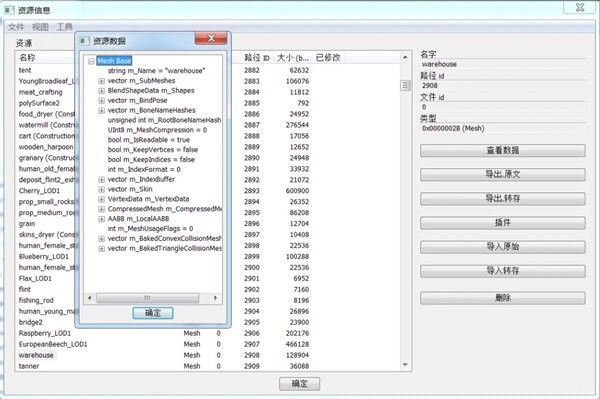The image size is (600, 399).
Task: Expand the vector m_SubMeshes node
Action: pyautogui.click(x=101, y=81)
